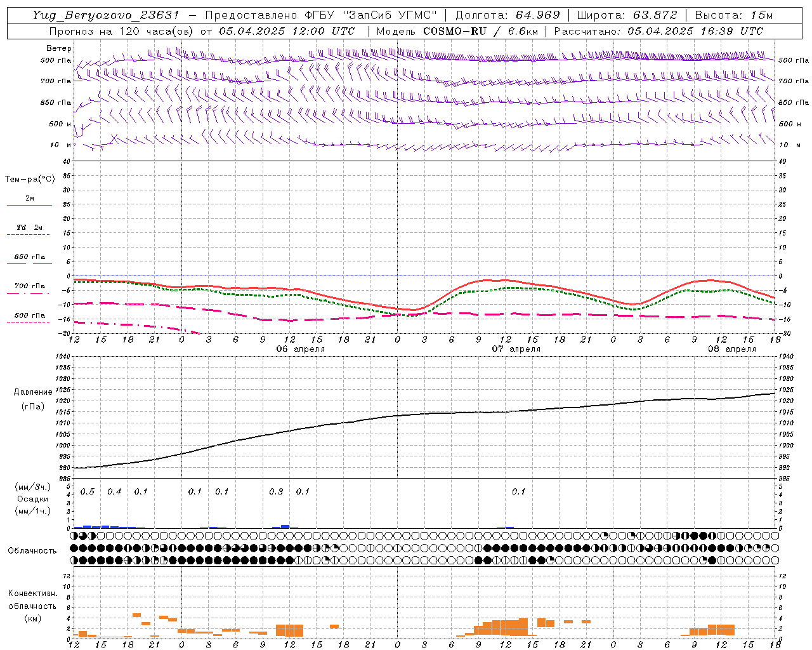Click the "Td 2м" dew point legend entry
The image size is (812, 650).
[30, 227]
